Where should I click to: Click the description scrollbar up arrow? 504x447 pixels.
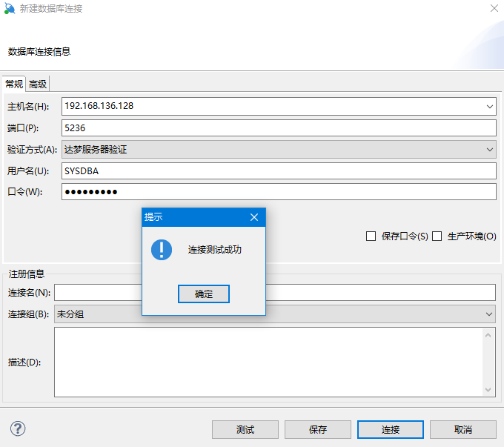(x=488, y=335)
